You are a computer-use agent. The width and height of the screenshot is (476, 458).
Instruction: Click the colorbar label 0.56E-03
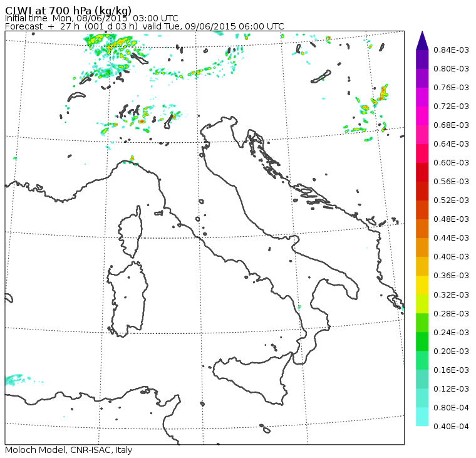(x=451, y=182)
